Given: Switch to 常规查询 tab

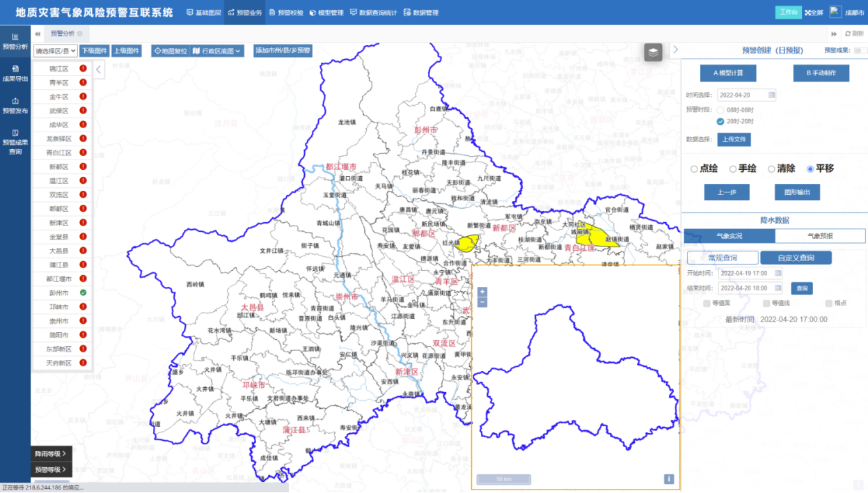Looking at the screenshot, I should (722, 258).
